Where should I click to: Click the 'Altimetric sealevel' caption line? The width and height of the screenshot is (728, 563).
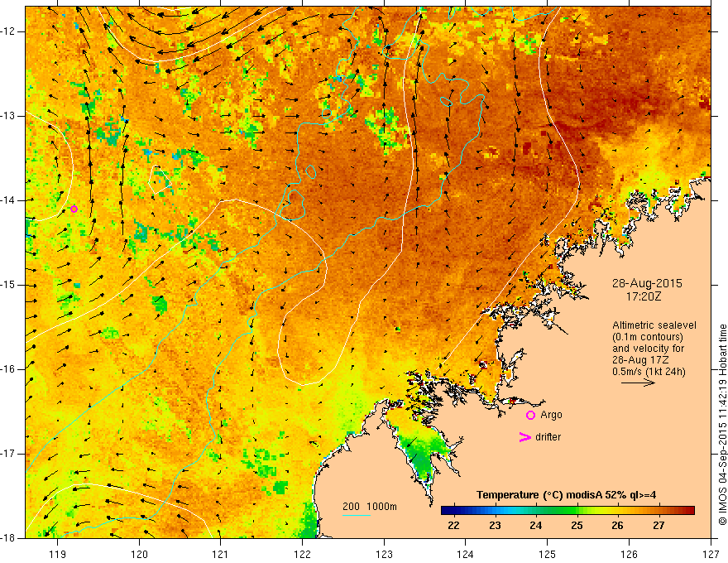pyautogui.click(x=654, y=325)
